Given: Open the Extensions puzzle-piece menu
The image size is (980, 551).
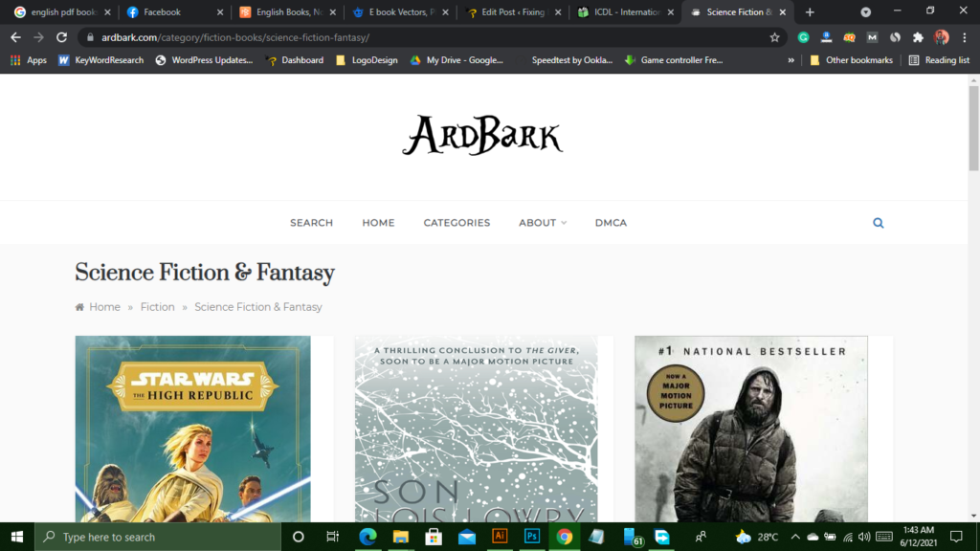Looking at the screenshot, I should 918,37.
